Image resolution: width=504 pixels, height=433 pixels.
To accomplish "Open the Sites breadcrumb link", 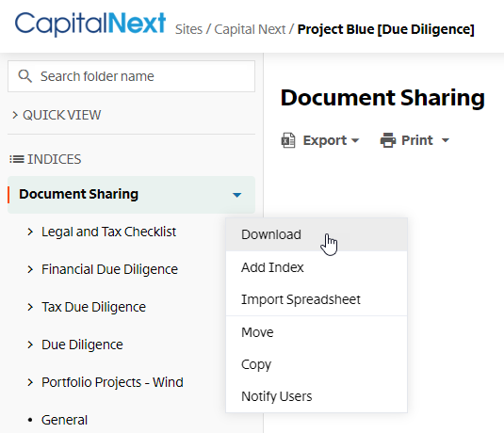I will coord(188,29).
